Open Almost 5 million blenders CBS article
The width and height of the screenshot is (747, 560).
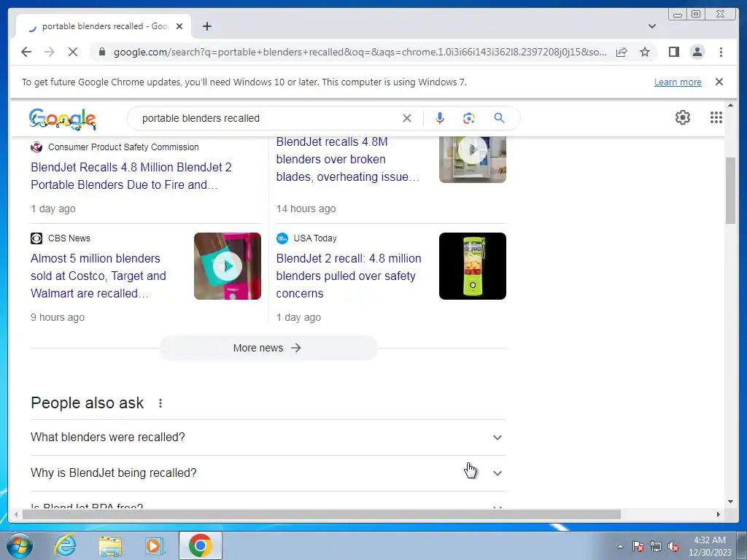coord(98,276)
